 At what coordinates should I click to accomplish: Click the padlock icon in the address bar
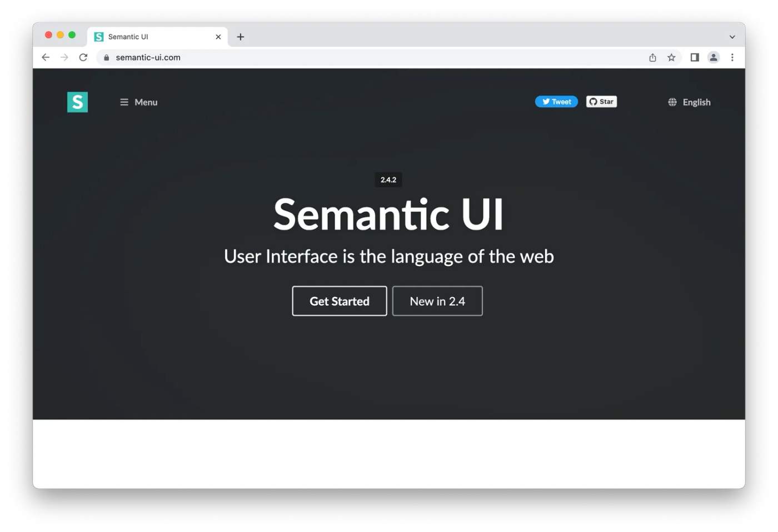coord(106,57)
